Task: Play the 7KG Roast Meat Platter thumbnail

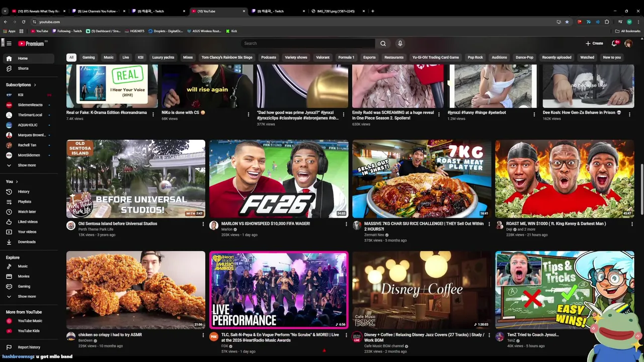Action: coord(422,178)
